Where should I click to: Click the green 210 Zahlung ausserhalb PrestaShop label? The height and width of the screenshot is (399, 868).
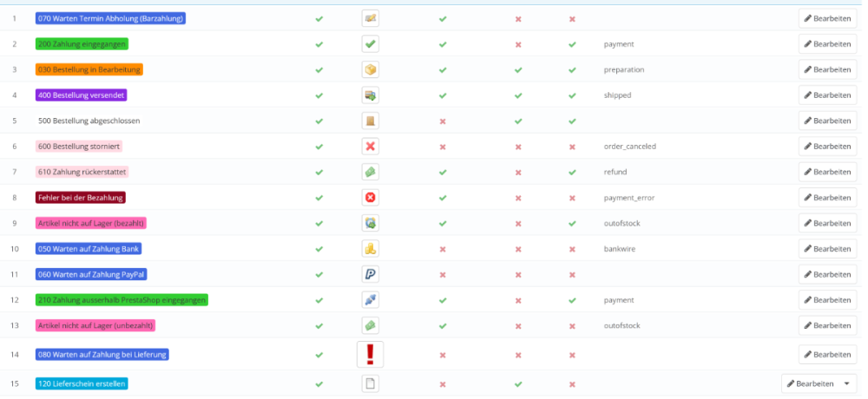pos(122,300)
